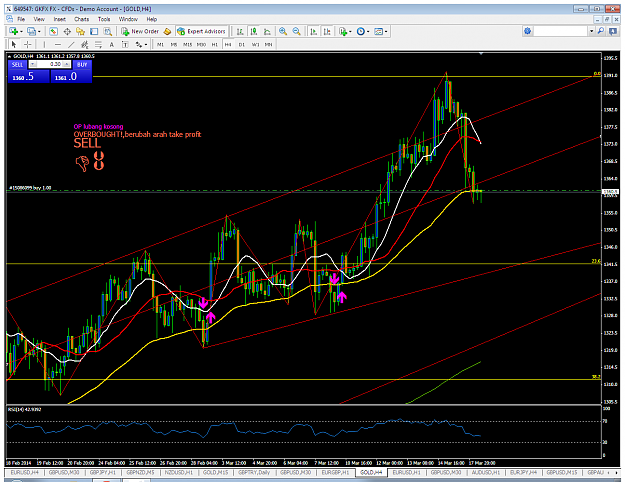Viewport: 625px width, 482px height.
Task: Open the Tools menu
Action: (104, 19)
